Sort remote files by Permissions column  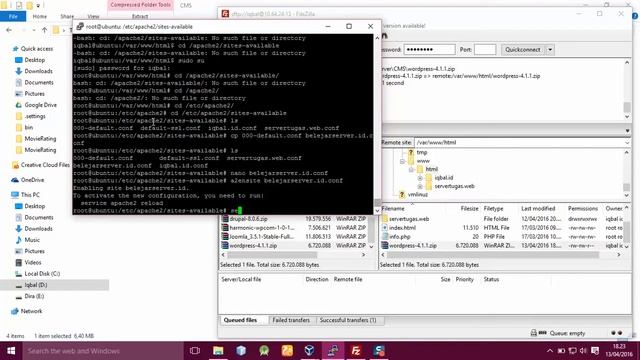582,209
